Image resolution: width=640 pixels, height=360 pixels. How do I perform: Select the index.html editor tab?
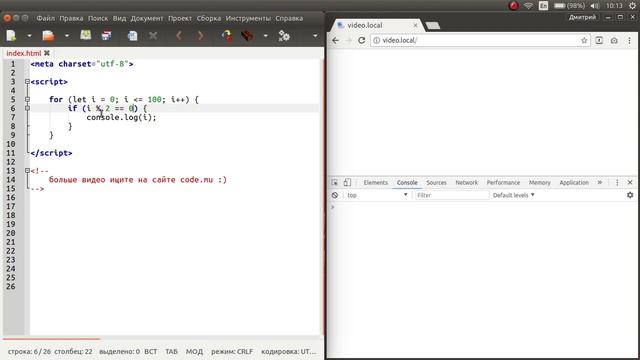(24, 53)
